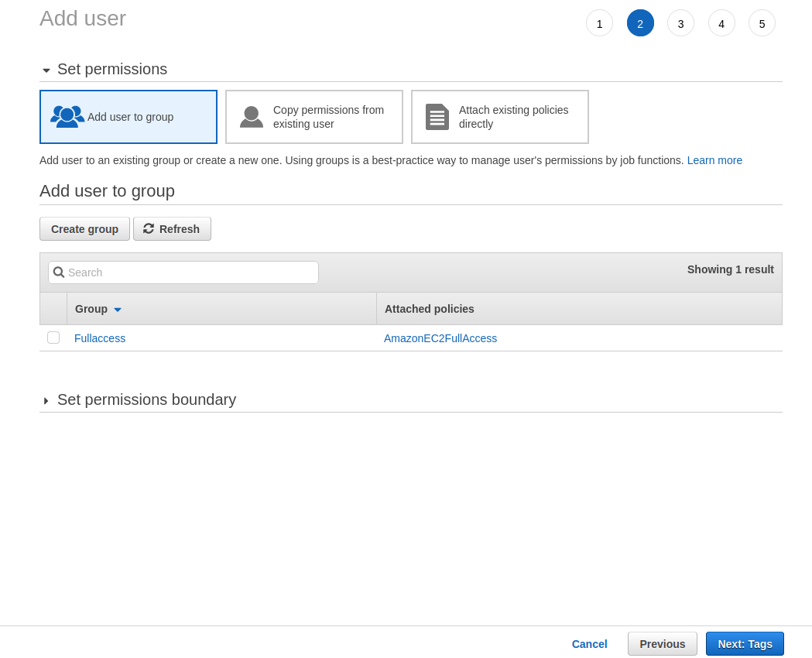Jump to wizard step 3

[x=681, y=23]
